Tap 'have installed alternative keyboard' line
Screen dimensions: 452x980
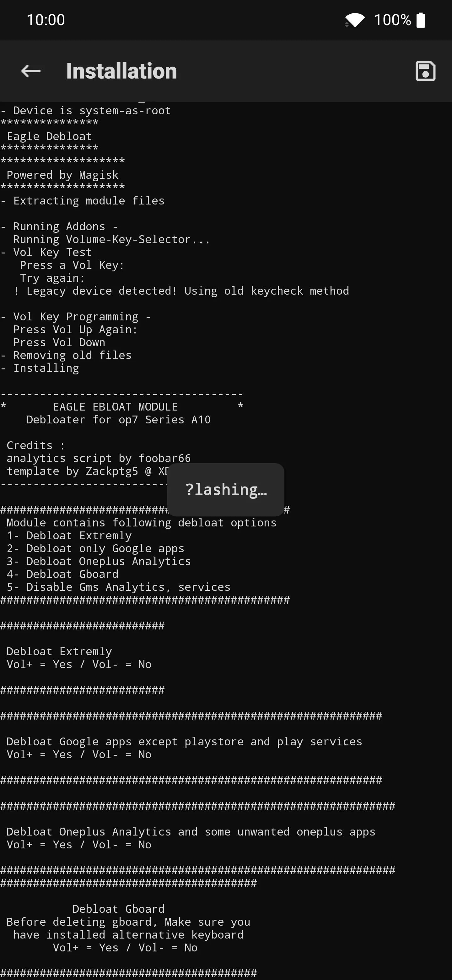point(128,935)
